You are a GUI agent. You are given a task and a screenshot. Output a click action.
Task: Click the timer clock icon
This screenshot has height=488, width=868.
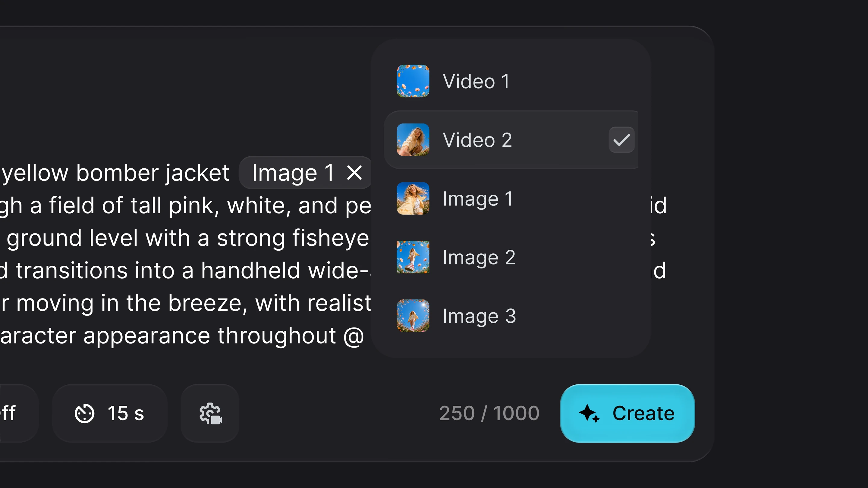click(x=84, y=413)
